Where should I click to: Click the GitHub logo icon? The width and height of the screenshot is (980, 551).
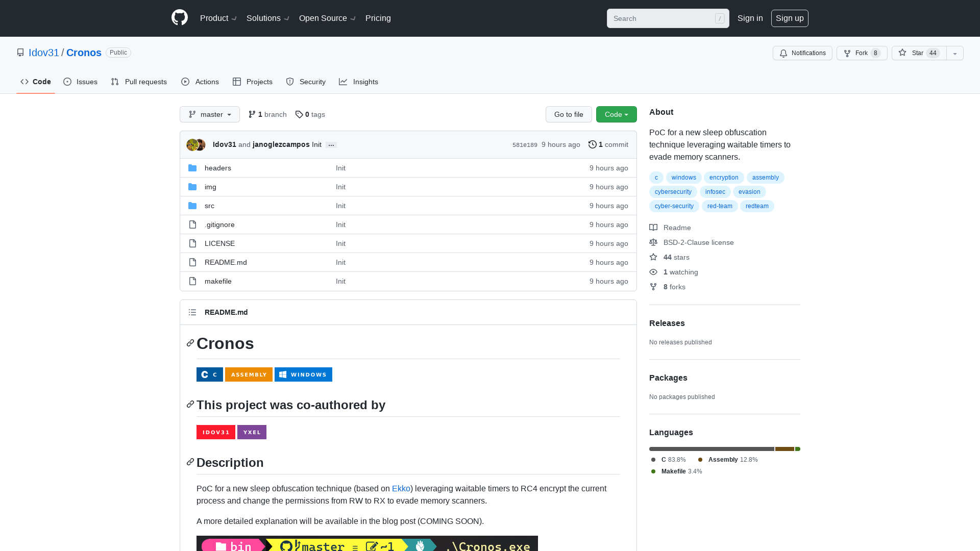(x=180, y=18)
